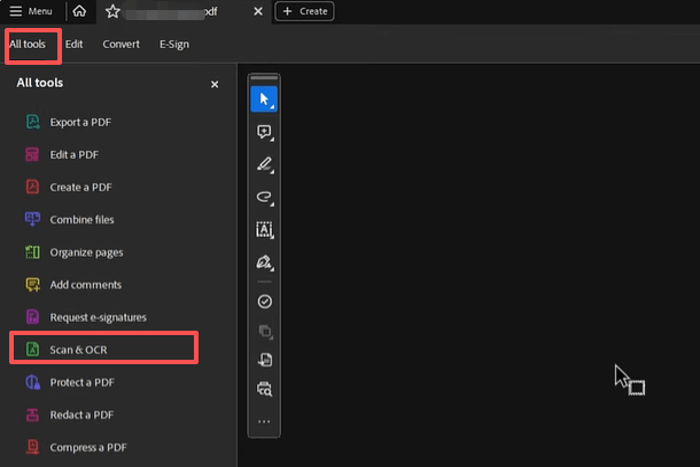This screenshot has width=700, height=467.
Task: Open Scan & OCR tool label
Action: pos(79,350)
